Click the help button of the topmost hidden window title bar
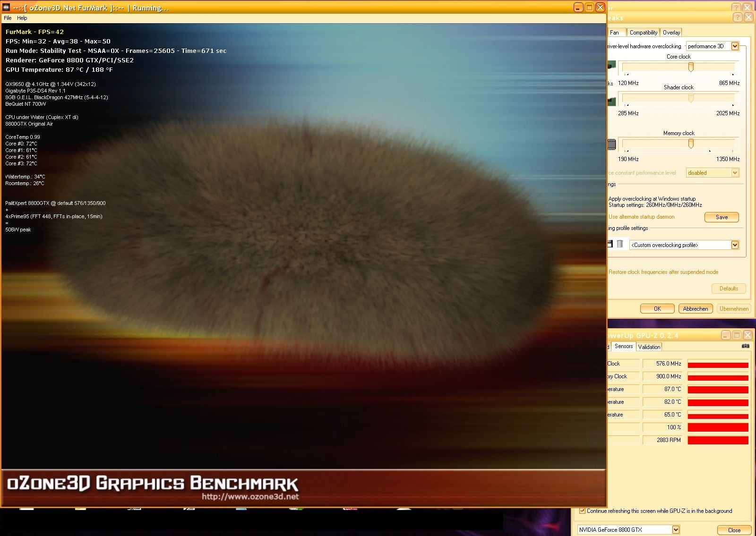This screenshot has height=536, width=756. pyautogui.click(x=737, y=7)
